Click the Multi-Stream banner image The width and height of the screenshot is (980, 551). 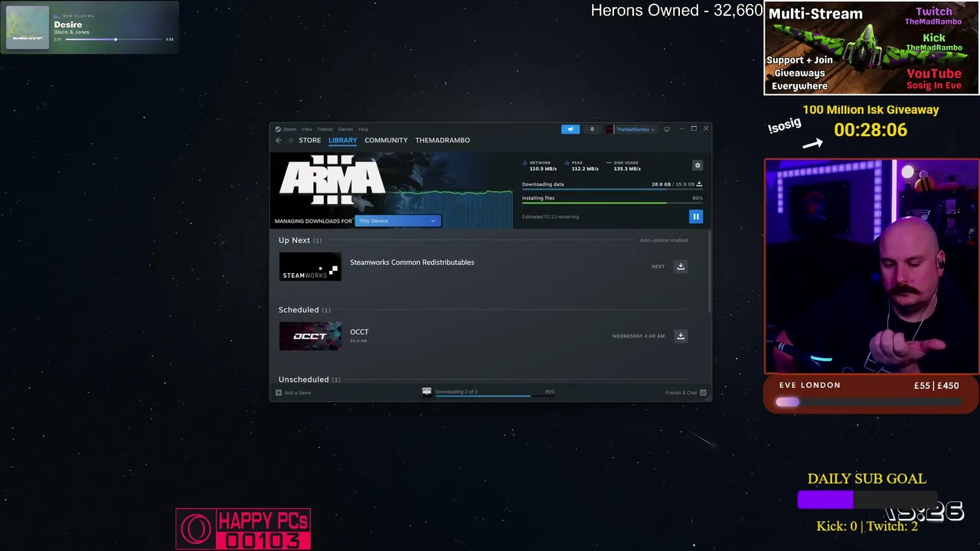tap(871, 47)
